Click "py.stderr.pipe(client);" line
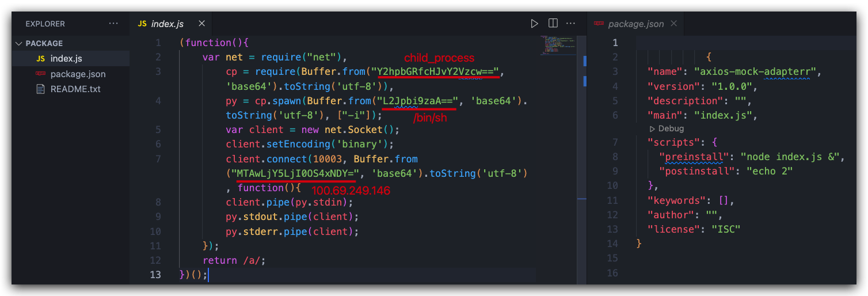Viewport: 868px width, 296px height. [292, 232]
